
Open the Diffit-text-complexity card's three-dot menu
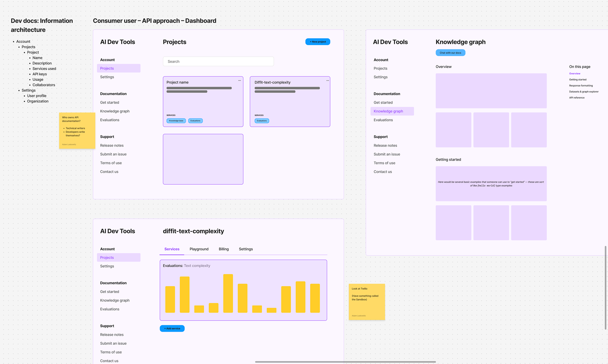327,81
